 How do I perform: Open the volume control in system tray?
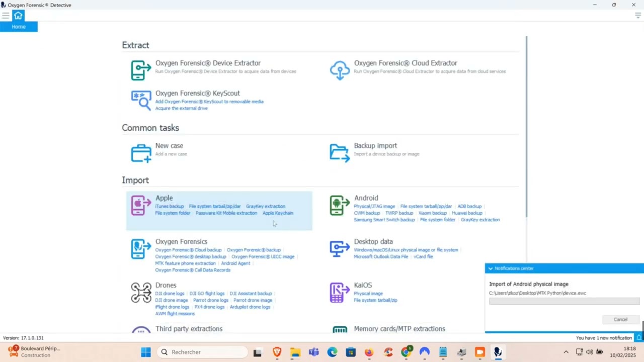pyautogui.click(x=589, y=352)
